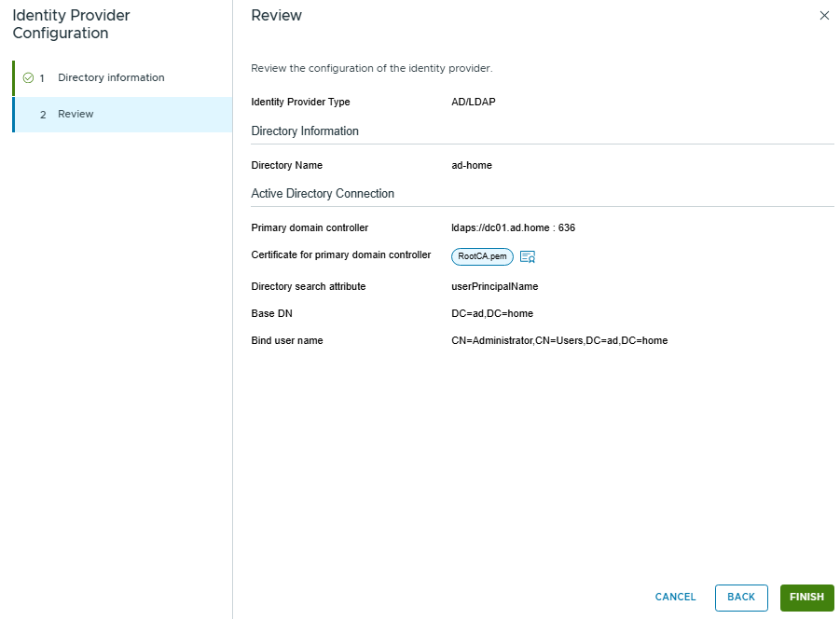Viewport: 840px width, 619px height.
Task: Go to the Directory information step
Action: point(111,77)
